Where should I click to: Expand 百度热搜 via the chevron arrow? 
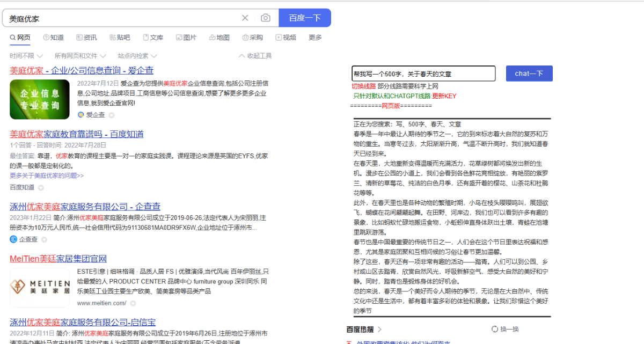[380, 330]
